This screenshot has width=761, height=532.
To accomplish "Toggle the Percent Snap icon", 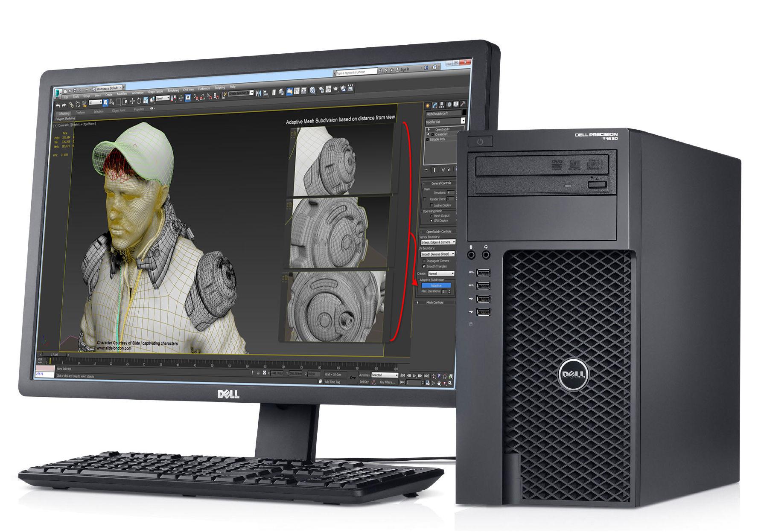I will click(x=209, y=96).
